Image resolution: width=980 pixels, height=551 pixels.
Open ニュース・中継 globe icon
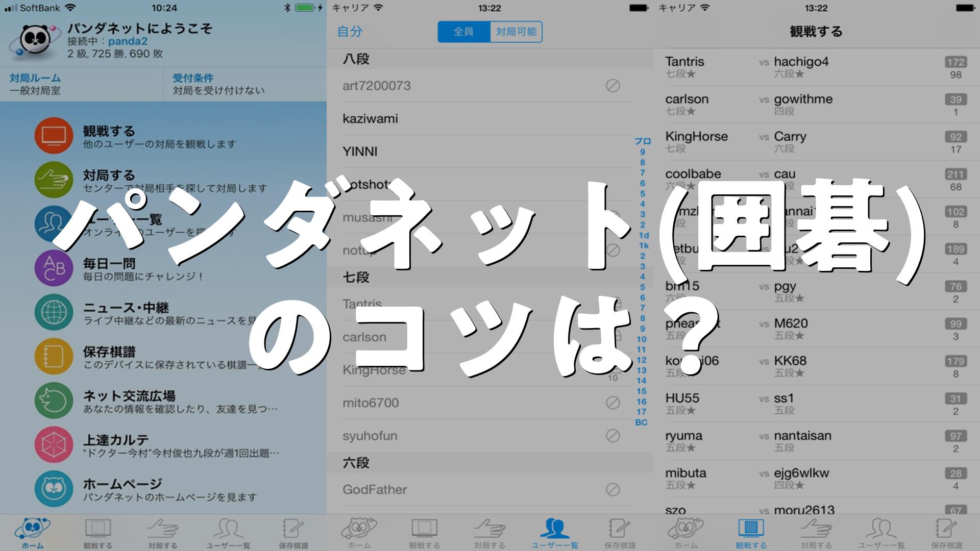pos(54,312)
